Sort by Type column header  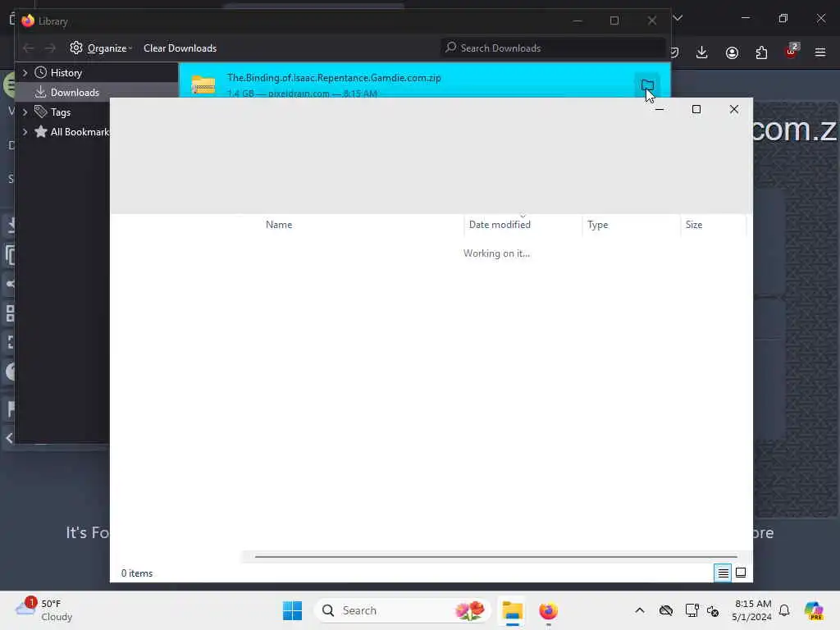597,225
